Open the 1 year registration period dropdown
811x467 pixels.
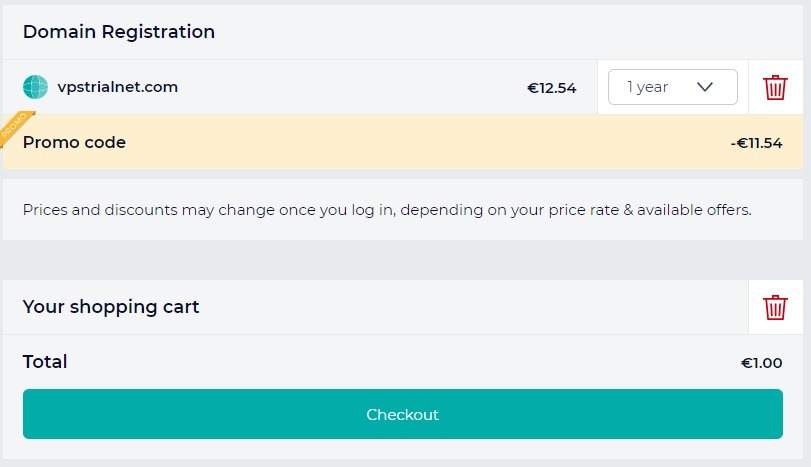pyautogui.click(x=672, y=87)
